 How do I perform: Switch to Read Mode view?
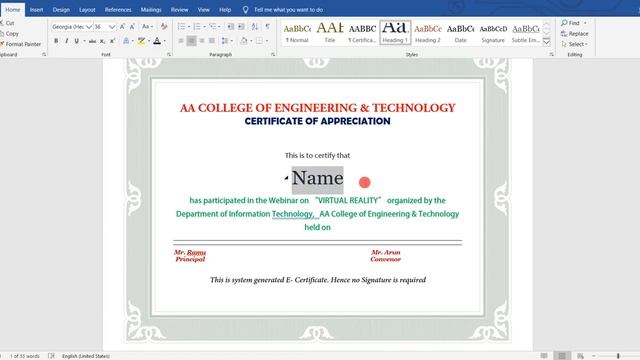pos(544,356)
